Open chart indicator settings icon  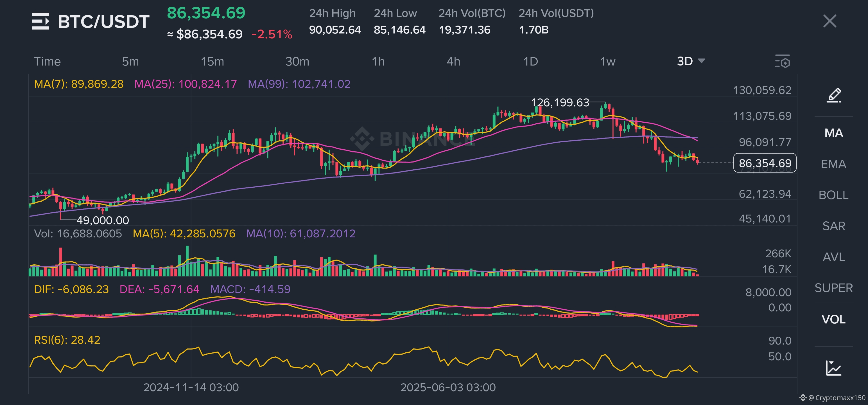pyautogui.click(x=782, y=62)
